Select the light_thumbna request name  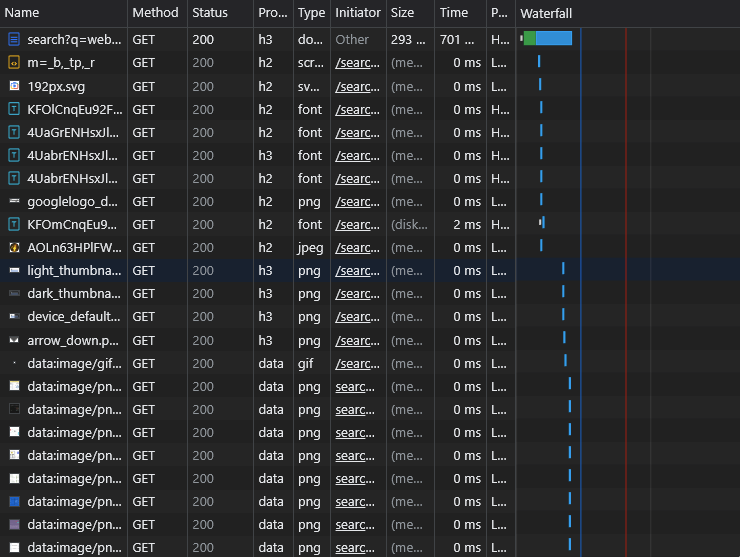pyautogui.click(x=74, y=270)
